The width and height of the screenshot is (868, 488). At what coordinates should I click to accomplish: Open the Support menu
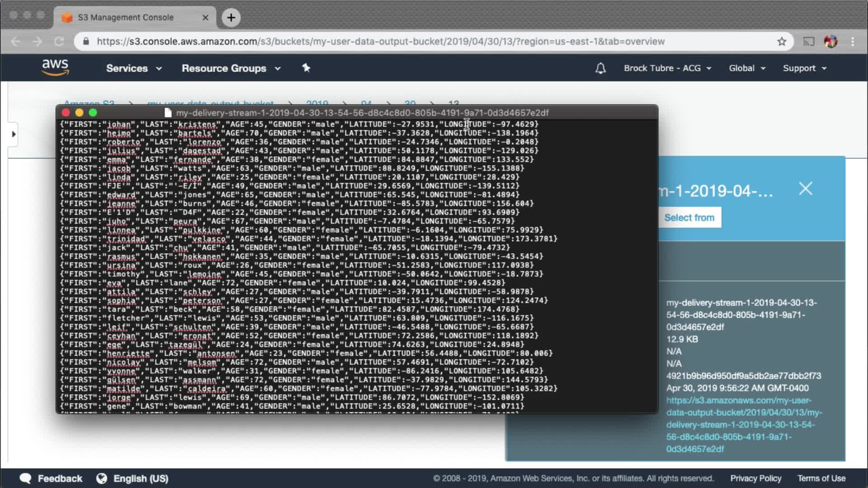tap(804, 68)
